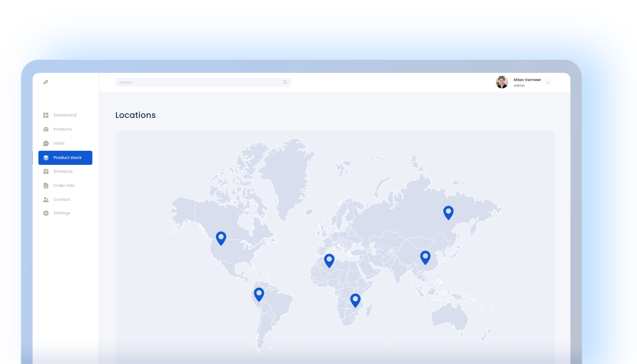Select the Dashboard grid icon
Viewport: 637px width, 364px height.
[46, 115]
